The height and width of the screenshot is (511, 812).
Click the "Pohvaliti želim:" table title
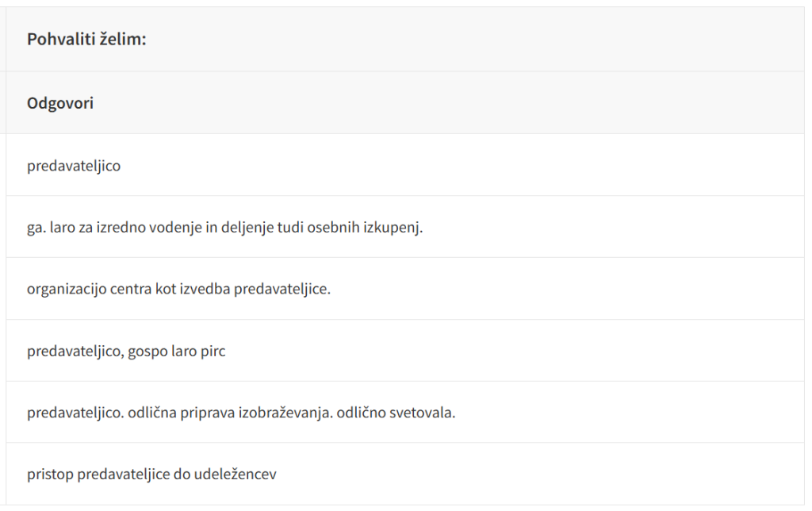click(x=86, y=39)
